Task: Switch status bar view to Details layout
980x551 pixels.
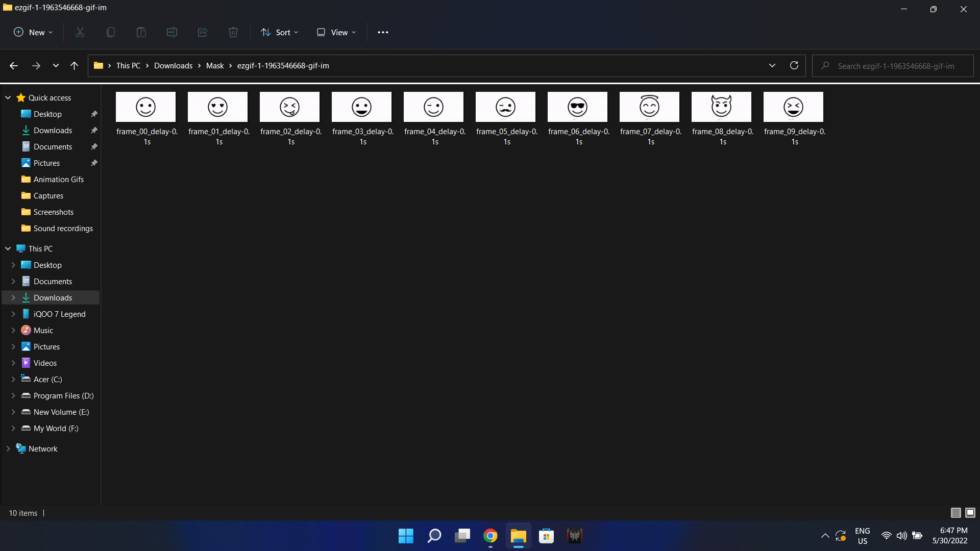Action: point(955,513)
